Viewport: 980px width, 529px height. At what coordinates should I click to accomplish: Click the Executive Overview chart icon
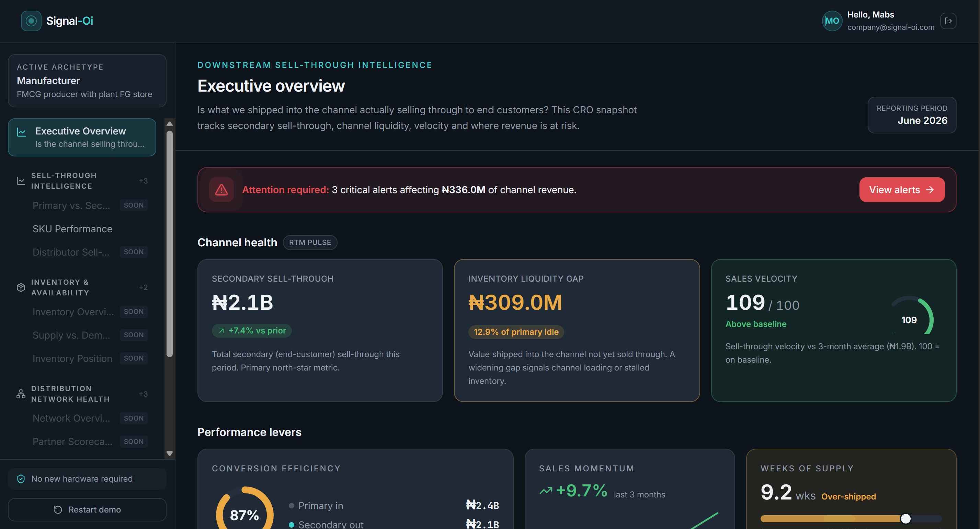(22, 132)
